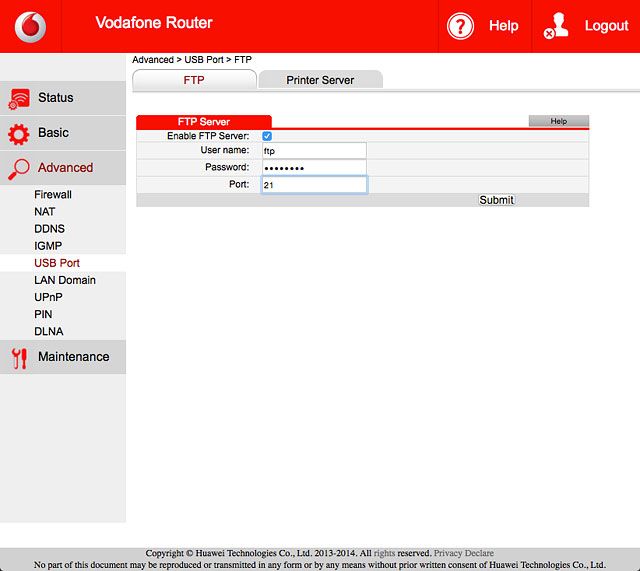Go to NAT settings
The height and width of the screenshot is (571, 640).
point(44,211)
